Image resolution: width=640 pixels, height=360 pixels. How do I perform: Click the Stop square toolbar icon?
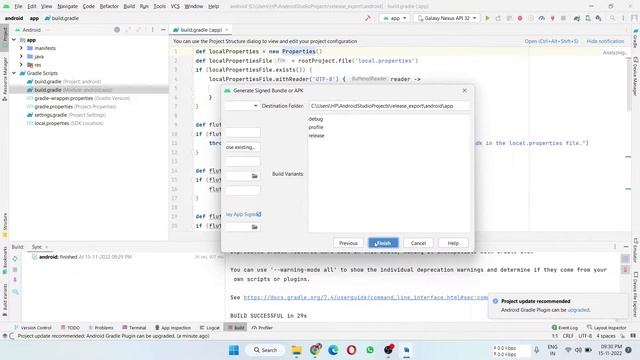(x=563, y=18)
